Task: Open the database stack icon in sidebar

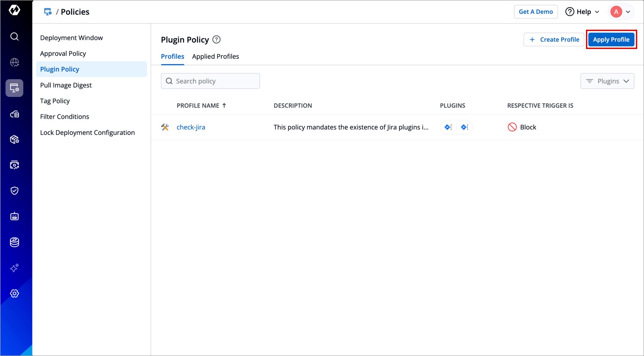Action: coord(14,242)
